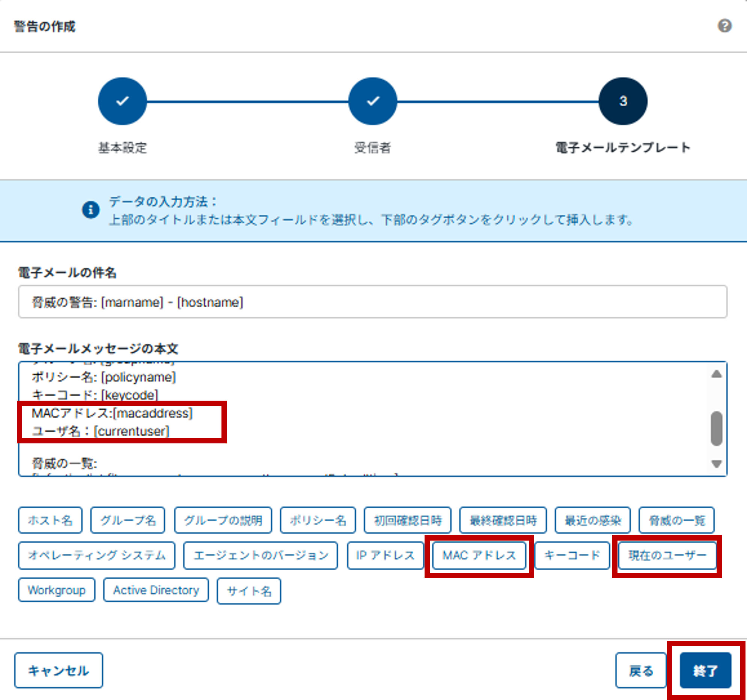Insert the IP アドレス tag

coord(385,555)
